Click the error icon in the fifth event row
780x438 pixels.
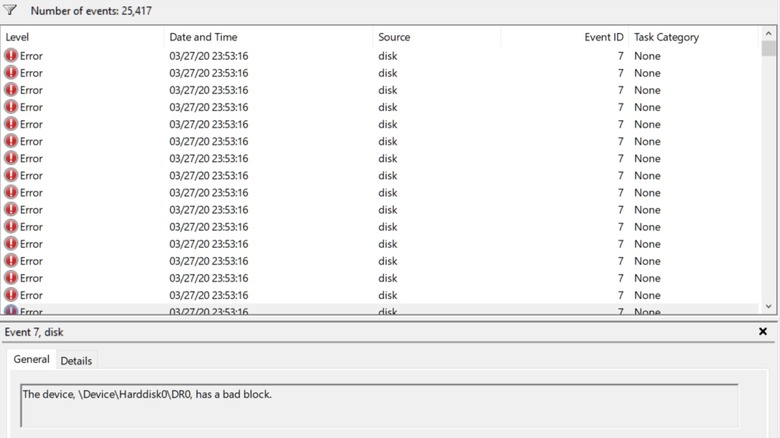point(11,124)
